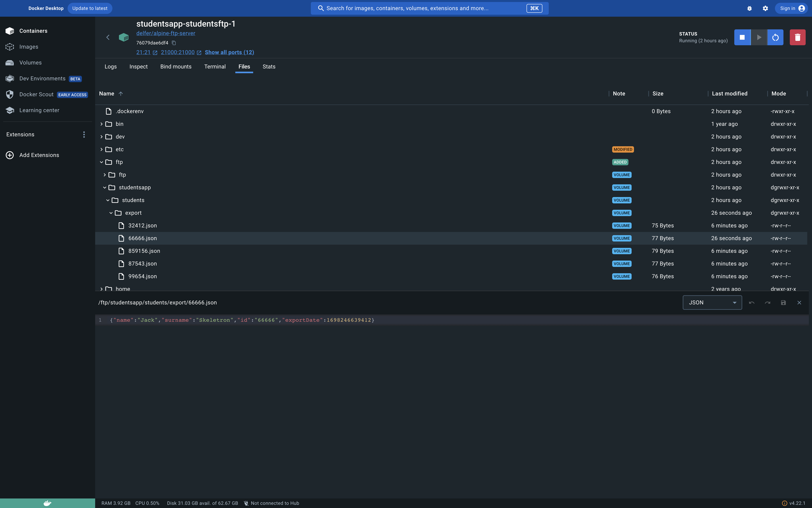Screen dimensions: 812x508
Task: Collapse the export folder
Action: [x=111, y=213]
